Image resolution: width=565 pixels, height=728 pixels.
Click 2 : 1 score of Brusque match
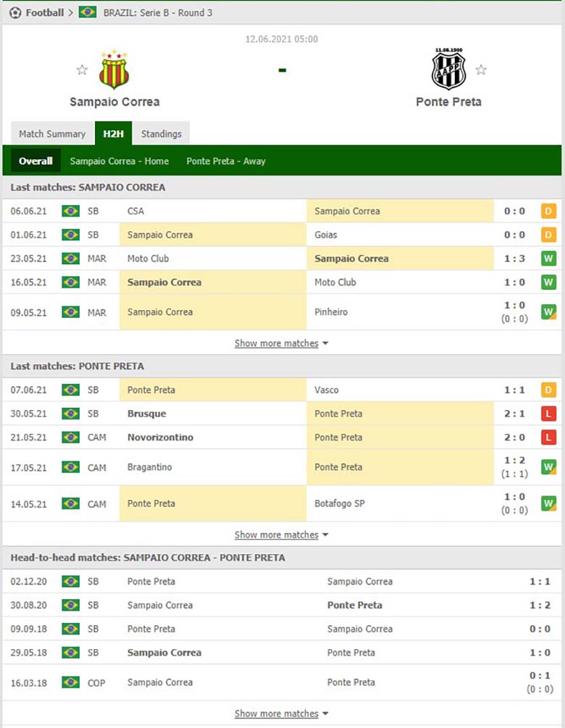pos(514,414)
